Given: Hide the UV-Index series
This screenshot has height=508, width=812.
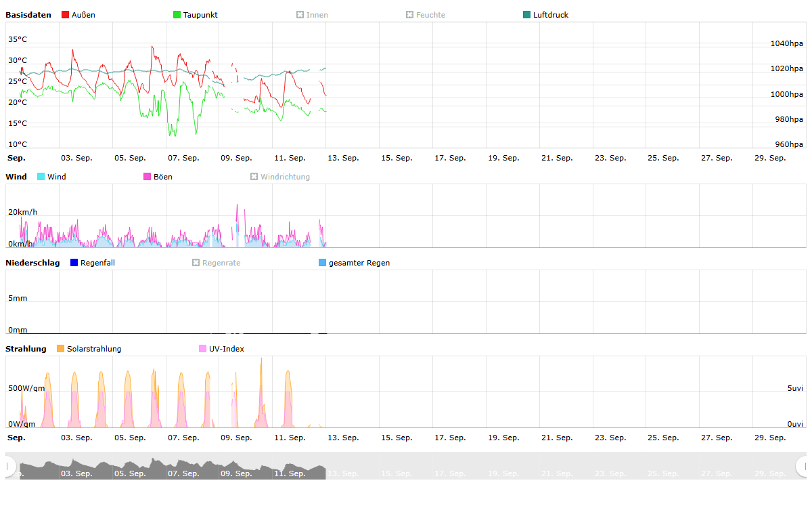Looking at the screenshot, I should pyautogui.click(x=221, y=349).
